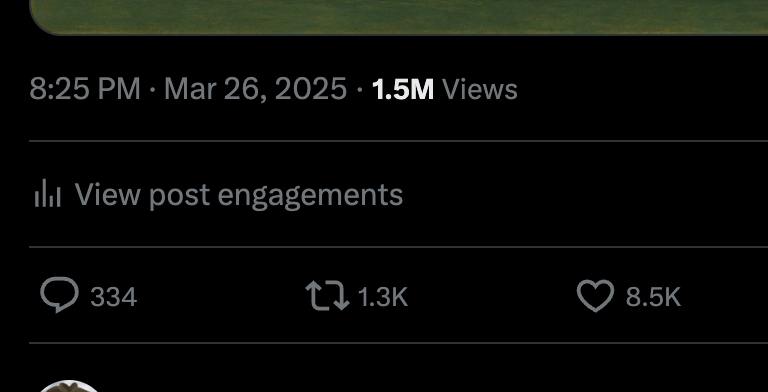Click the dot separator before 1.5M
The height and width of the screenshot is (392, 768).
coord(360,91)
